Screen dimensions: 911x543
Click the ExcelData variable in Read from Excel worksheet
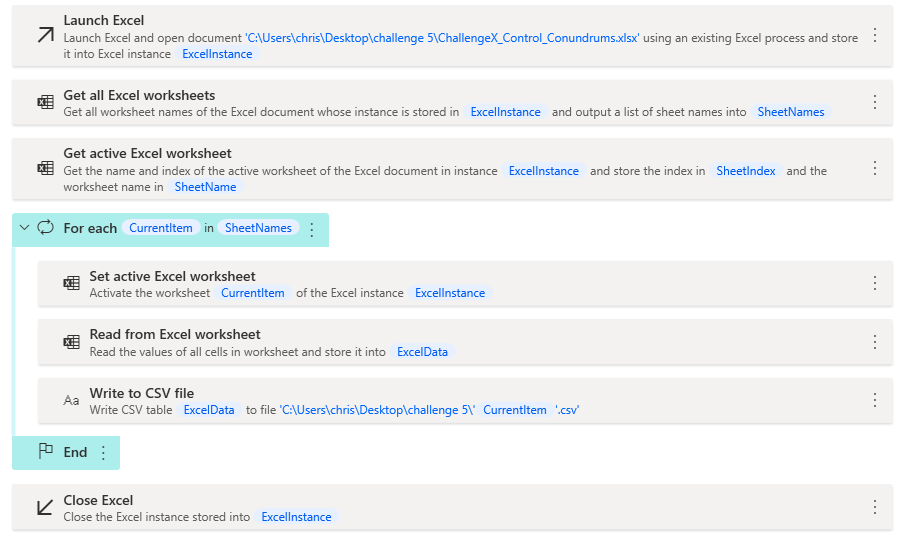424,352
